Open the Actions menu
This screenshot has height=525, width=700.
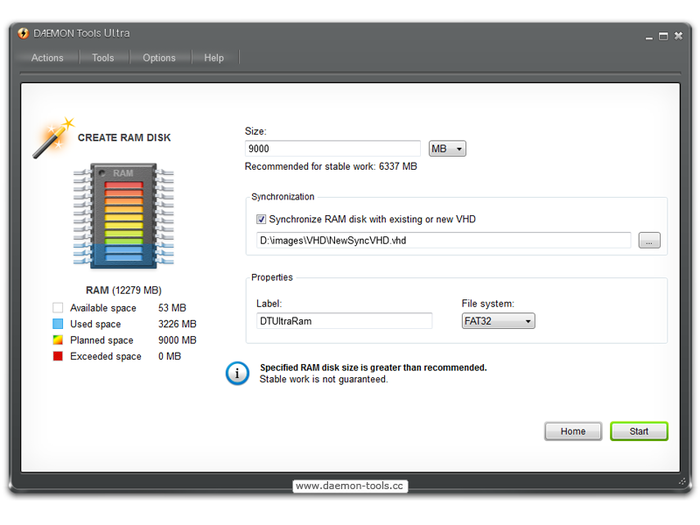pyautogui.click(x=47, y=58)
